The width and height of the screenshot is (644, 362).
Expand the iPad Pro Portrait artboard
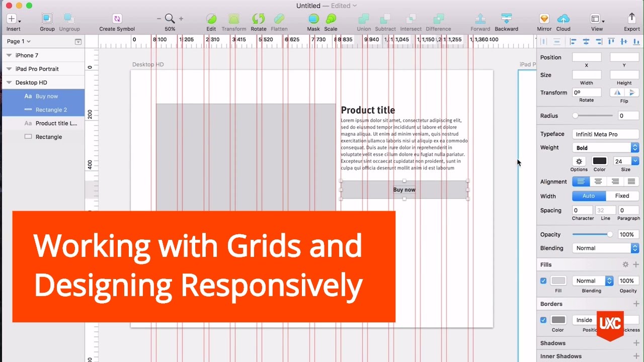click(x=9, y=69)
